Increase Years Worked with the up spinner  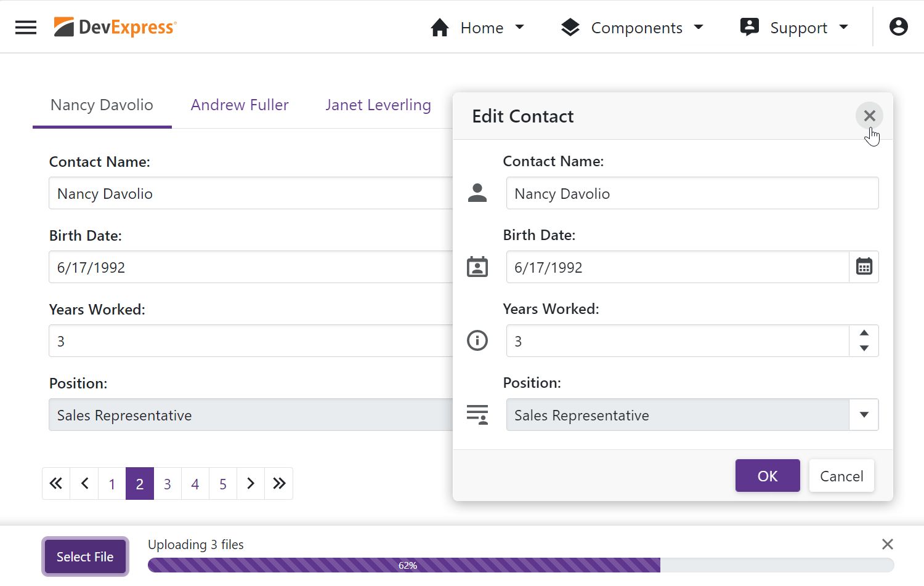point(864,333)
